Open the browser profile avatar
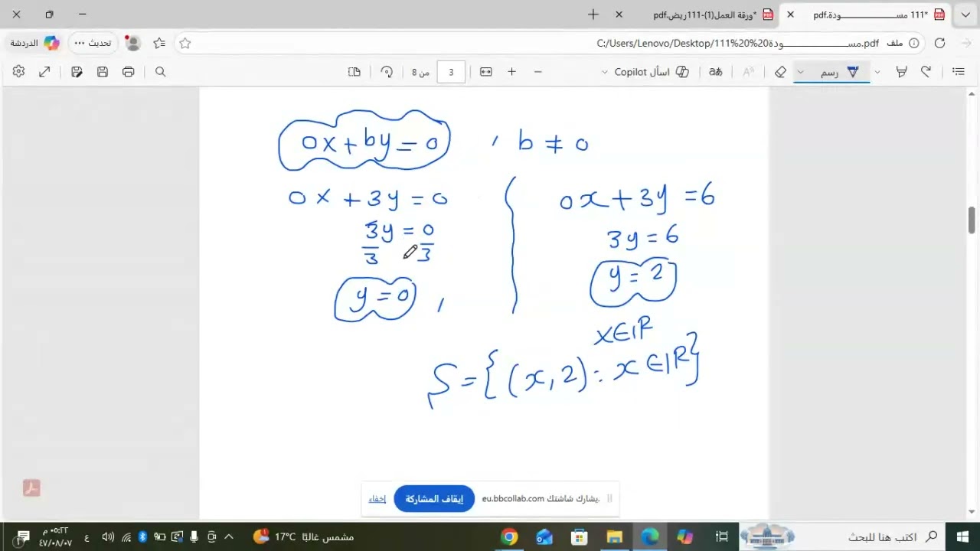The image size is (980, 551). click(x=132, y=43)
